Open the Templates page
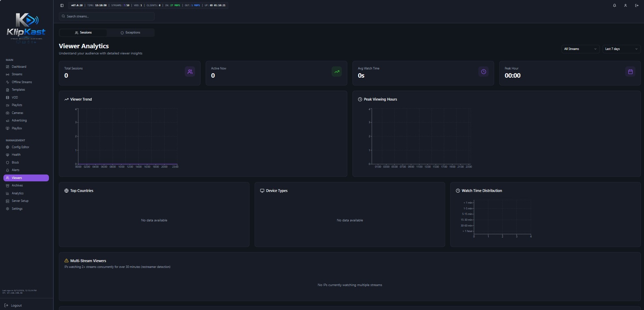 point(26,90)
